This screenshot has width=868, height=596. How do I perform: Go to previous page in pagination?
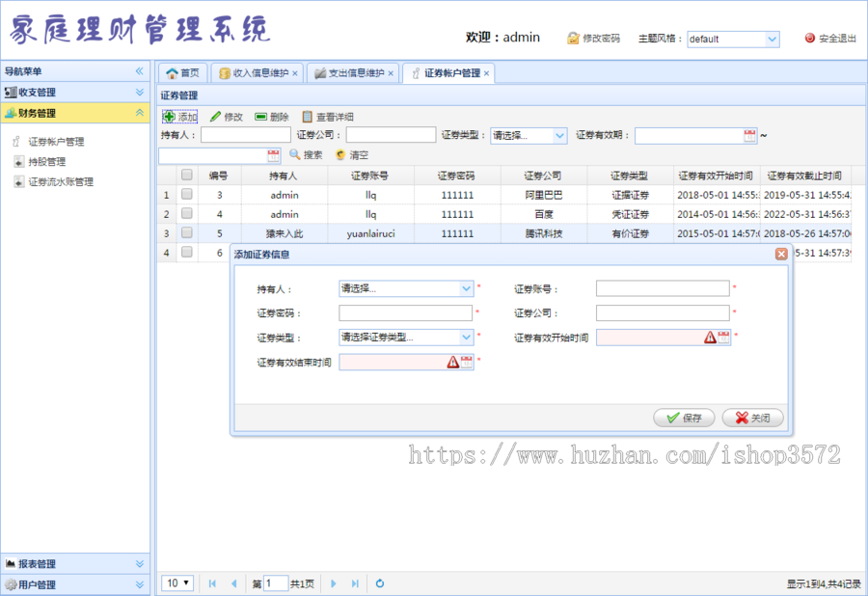[233, 583]
